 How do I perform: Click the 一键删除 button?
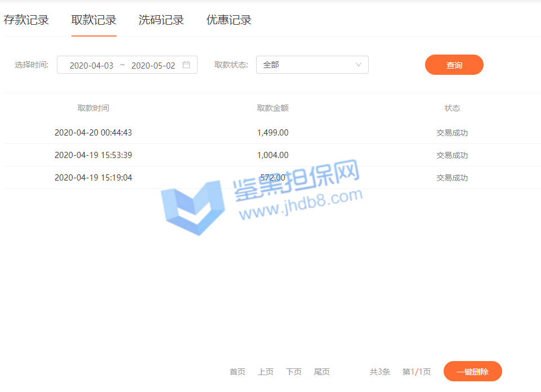click(x=472, y=371)
